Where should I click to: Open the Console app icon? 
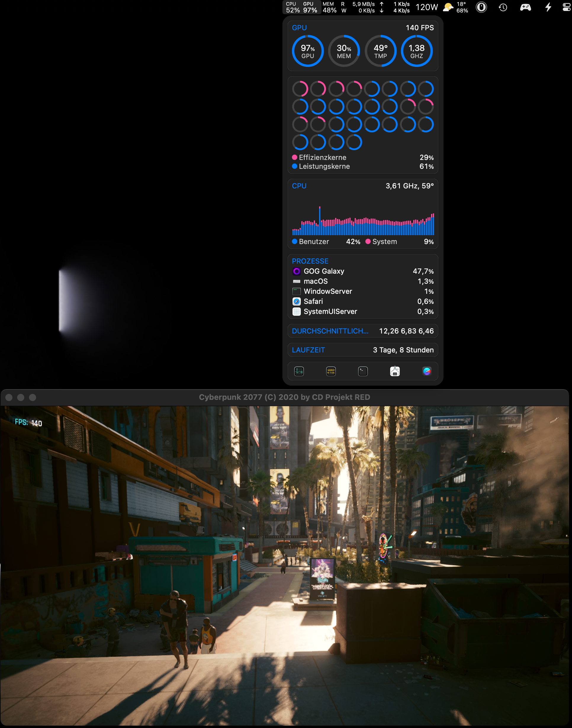click(x=331, y=371)
